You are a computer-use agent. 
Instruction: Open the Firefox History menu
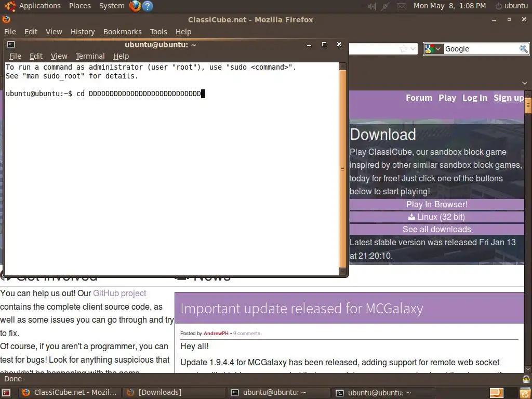(83, 32)
